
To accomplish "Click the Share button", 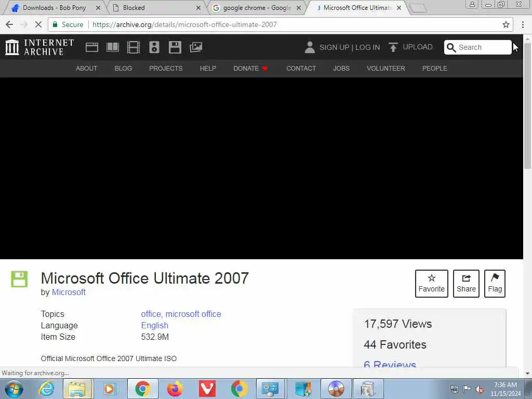I will [466, 284].
